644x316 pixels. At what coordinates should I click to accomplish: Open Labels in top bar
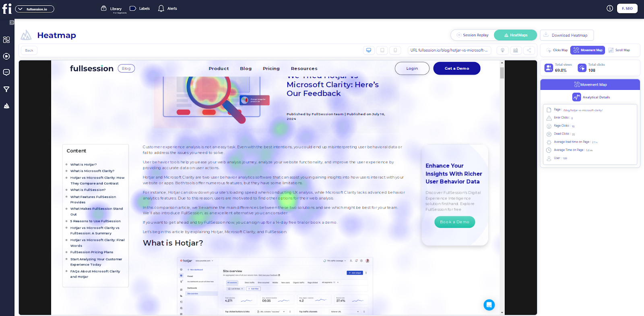click(140, 8)
